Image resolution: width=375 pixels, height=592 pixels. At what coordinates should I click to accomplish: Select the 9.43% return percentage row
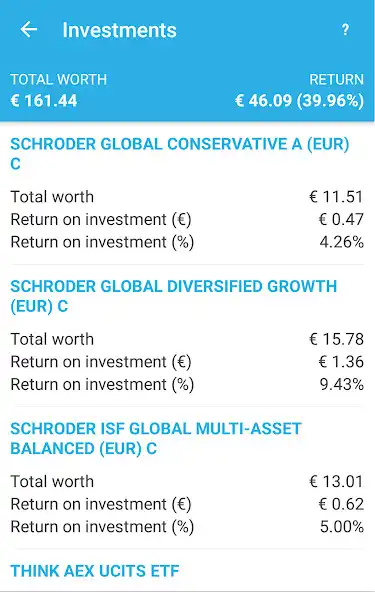pyautogui.click(x=187, y=384)
